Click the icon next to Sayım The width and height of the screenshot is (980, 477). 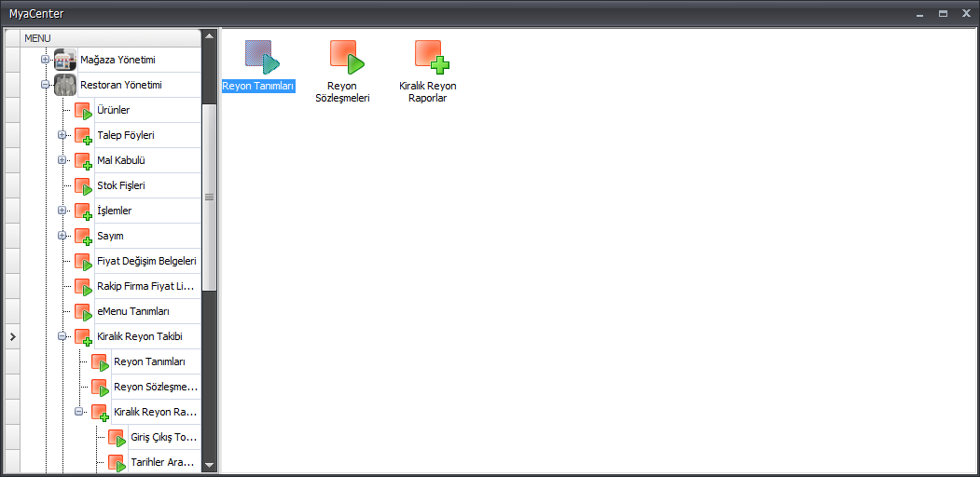(84, 237)
